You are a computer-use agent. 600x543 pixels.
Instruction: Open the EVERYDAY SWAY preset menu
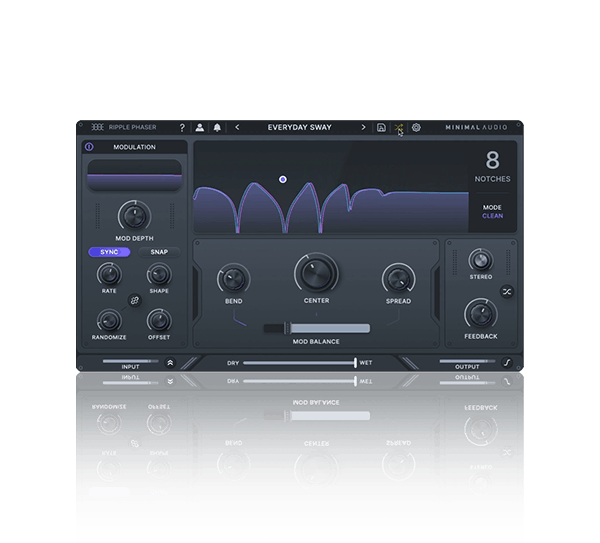pyautogui.click(x=300, y=128)
